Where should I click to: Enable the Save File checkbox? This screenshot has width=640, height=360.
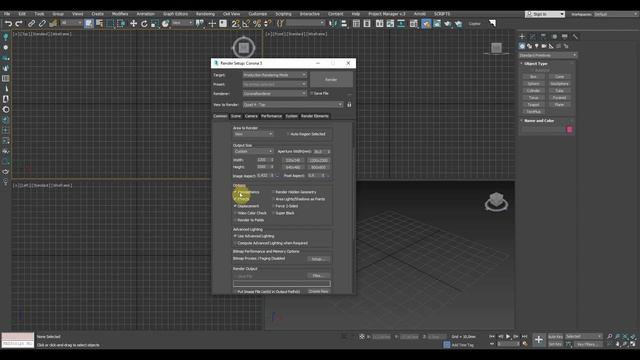click(311, 93)
